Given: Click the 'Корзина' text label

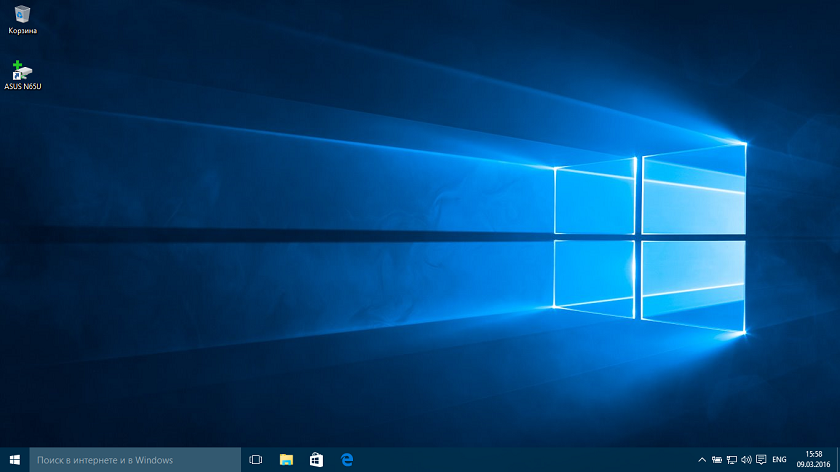Looking at the screenshot, I should tap(22, 31).
